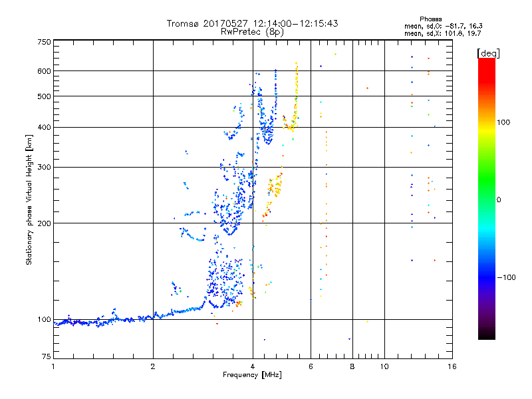Click x-axis label "1"

tap(53, 366)
